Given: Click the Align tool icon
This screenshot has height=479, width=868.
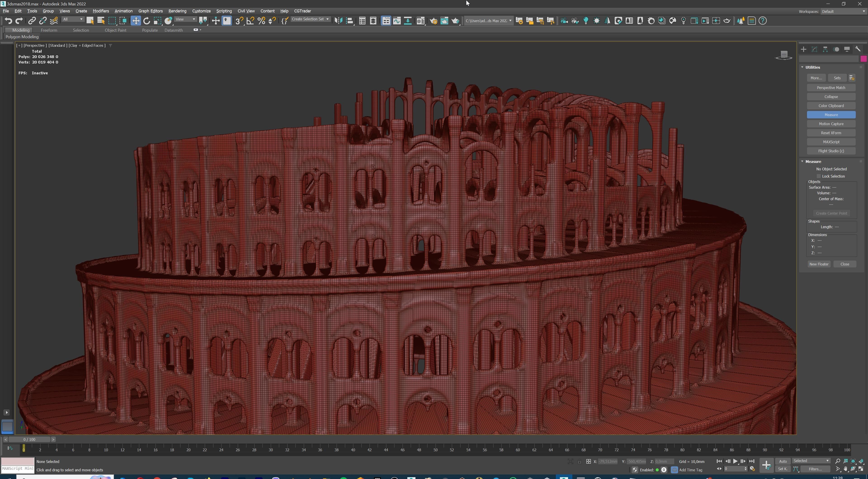Looking at the screenshot, I should [349, 21].
